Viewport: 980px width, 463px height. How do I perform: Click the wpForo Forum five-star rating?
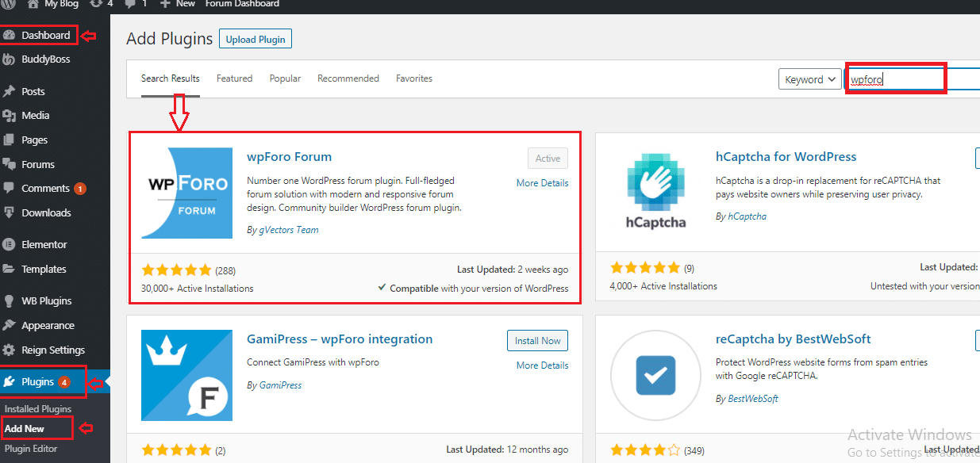[x=176, y=270]
